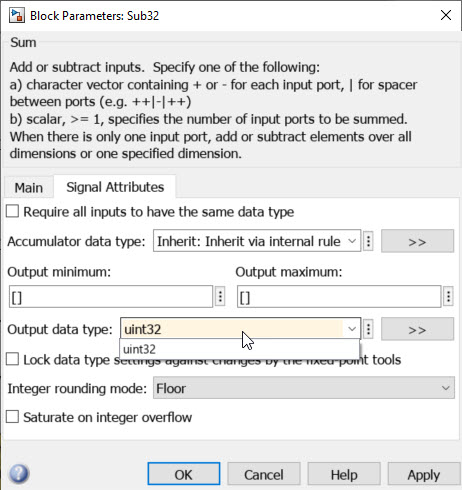Select uint32 from the dropdown list
Screen dimensions: 462x490
[239, 349]
